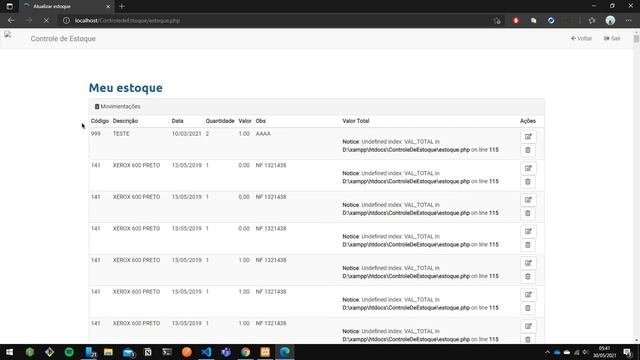The height and width of the screenshot is (360, 640).
Task: Open the orange round app on taskbar
Action: [x=187, y=352]
